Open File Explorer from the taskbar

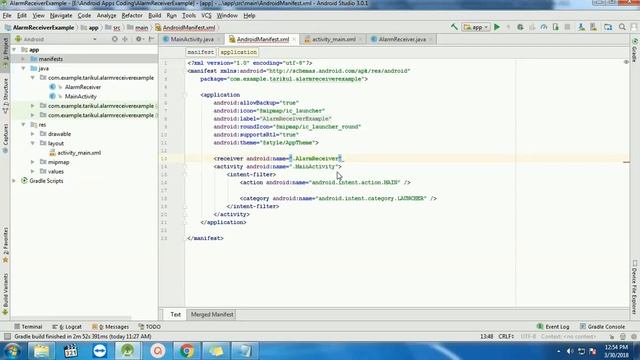(x=41, y=351)
